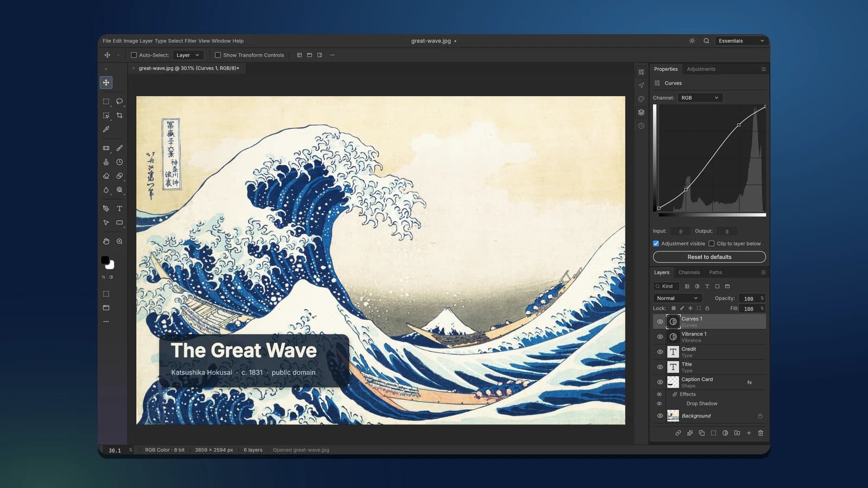This screenshot has width=868, height=488.
Task: Click the delete layer trash icon
Action: point(761,433)
